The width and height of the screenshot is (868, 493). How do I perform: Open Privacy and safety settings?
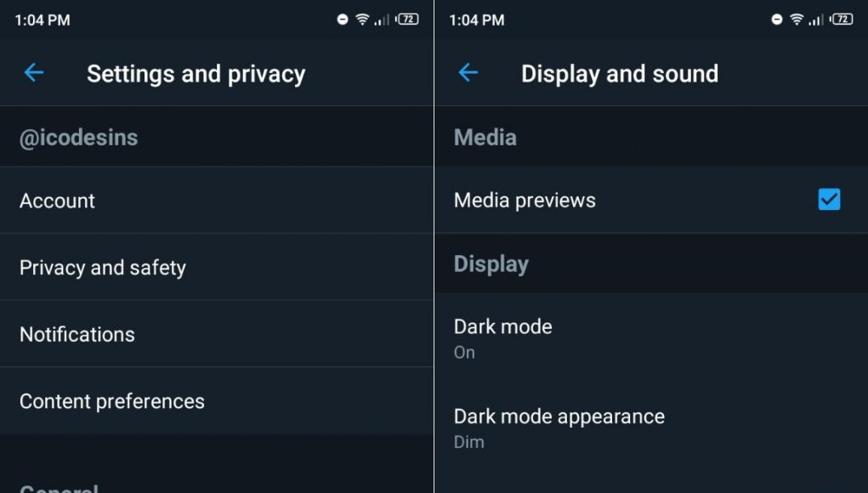tap(217, 267)
